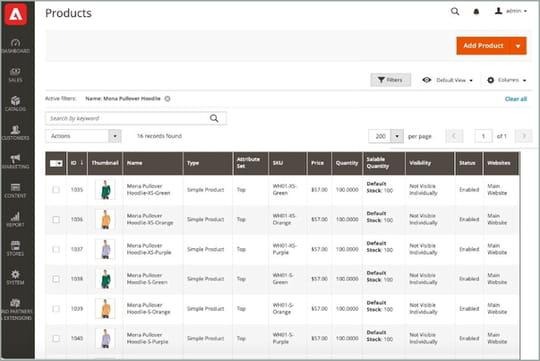Open the Customers sidebar menu
This screenshot has width=540, height=361.
(x=15, y=133)
